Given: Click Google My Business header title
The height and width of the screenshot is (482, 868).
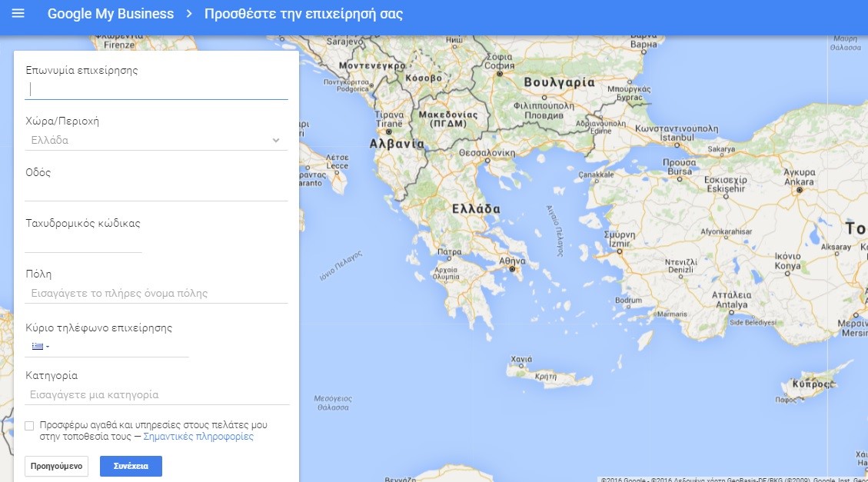Looking at the screenshot, I should [x=110, y=14].
